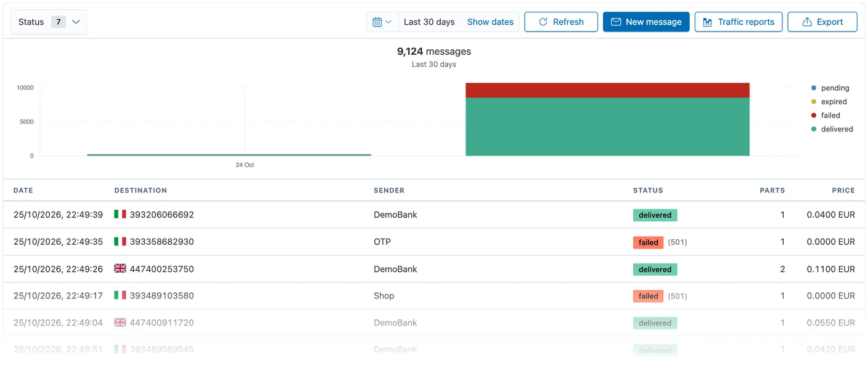Select destination number 447400253750
Viewport: 868px width, 365px height.
point(162,269)
